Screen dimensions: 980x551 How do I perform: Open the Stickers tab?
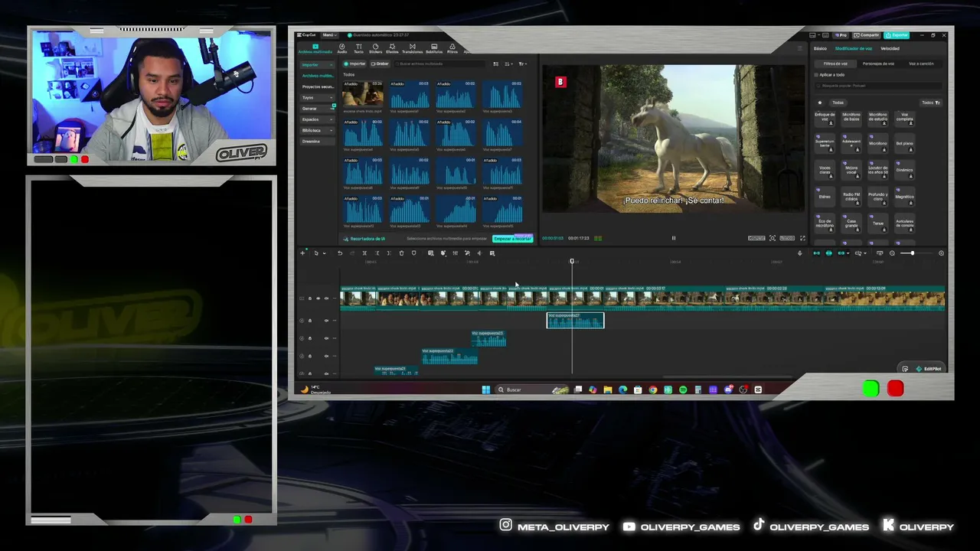click(375, 48)
